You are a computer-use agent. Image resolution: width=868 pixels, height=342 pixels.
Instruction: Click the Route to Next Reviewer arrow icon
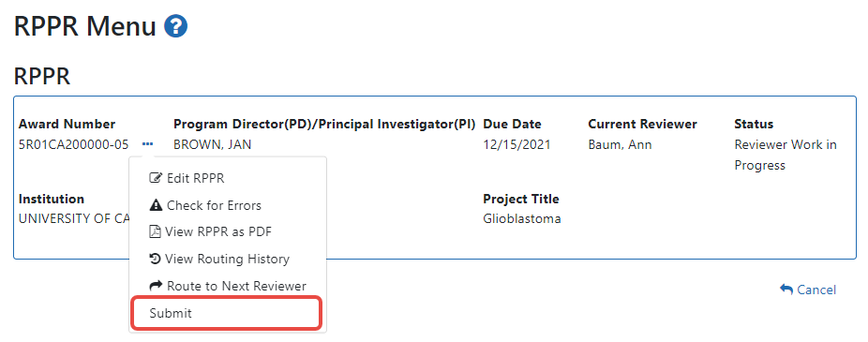pos(156,286)
